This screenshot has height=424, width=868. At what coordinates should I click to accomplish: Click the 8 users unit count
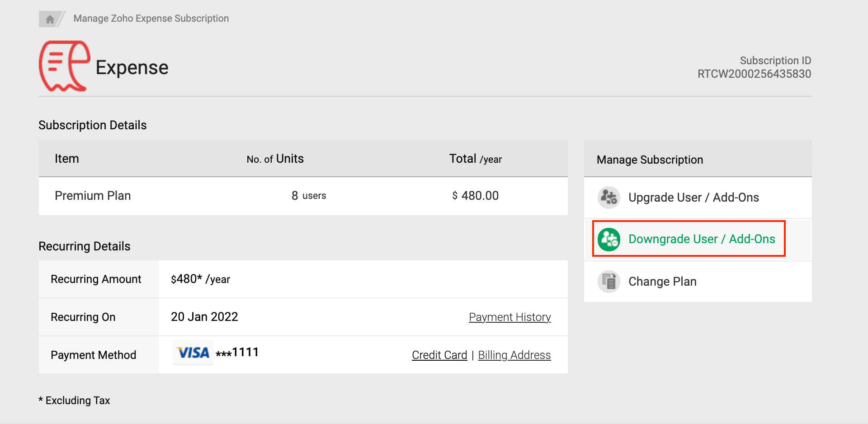pos(308,196)
